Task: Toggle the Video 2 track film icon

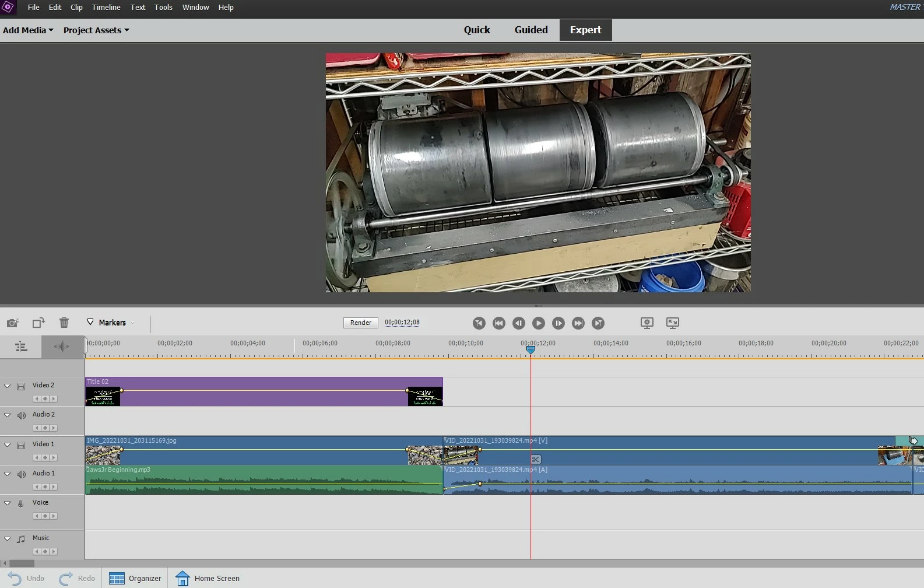Action: pos(21,386)
